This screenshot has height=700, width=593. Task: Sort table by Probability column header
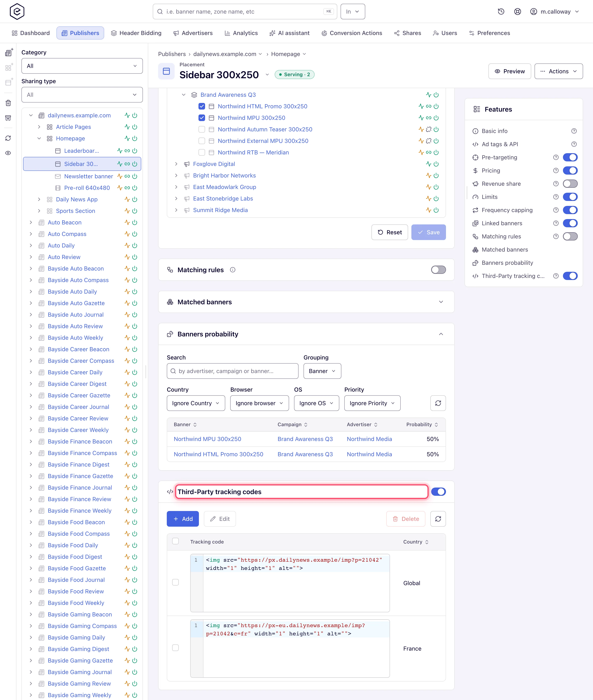[422, 425]
